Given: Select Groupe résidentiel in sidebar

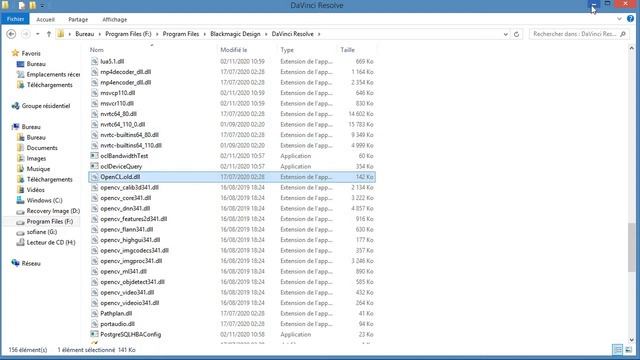Looking at the screenshot, I should (x=46, y=106).
